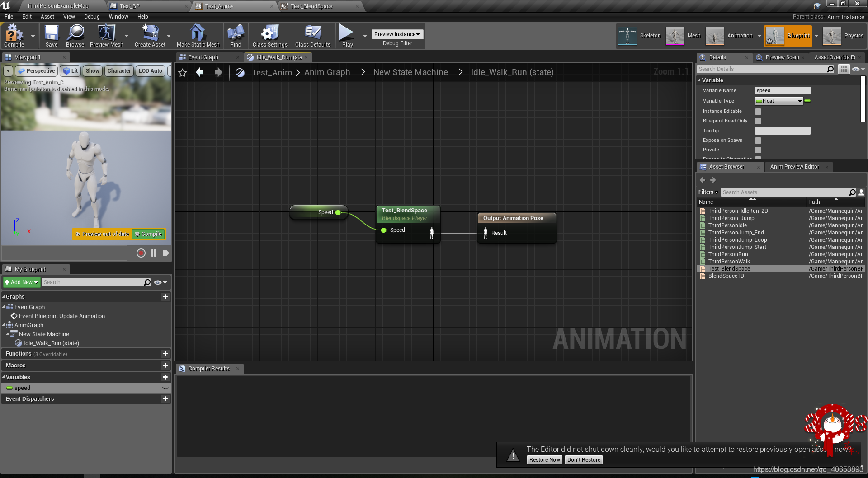Toggle Instance Editable checkbox
The image size is (868, 478).
coord(758,112)
